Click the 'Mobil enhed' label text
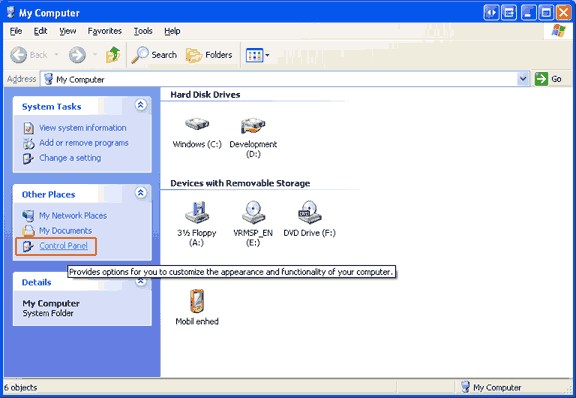Viewport: 576px width, 398px height. tap(197, 321)
